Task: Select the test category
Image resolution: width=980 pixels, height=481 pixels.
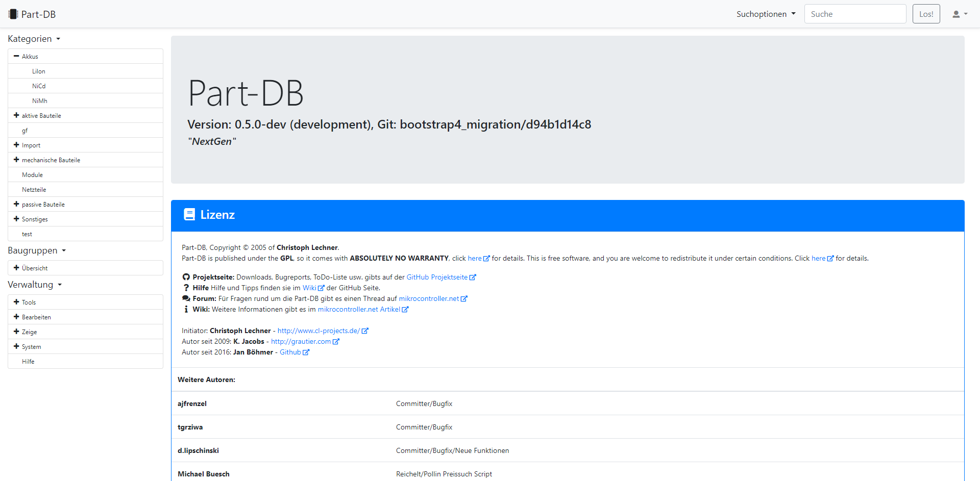Action: click(x=85, y=234)
